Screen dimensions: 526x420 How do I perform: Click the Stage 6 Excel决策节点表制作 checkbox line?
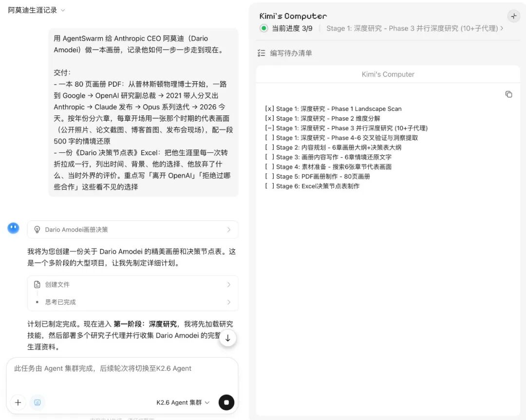tap(312, 186)
